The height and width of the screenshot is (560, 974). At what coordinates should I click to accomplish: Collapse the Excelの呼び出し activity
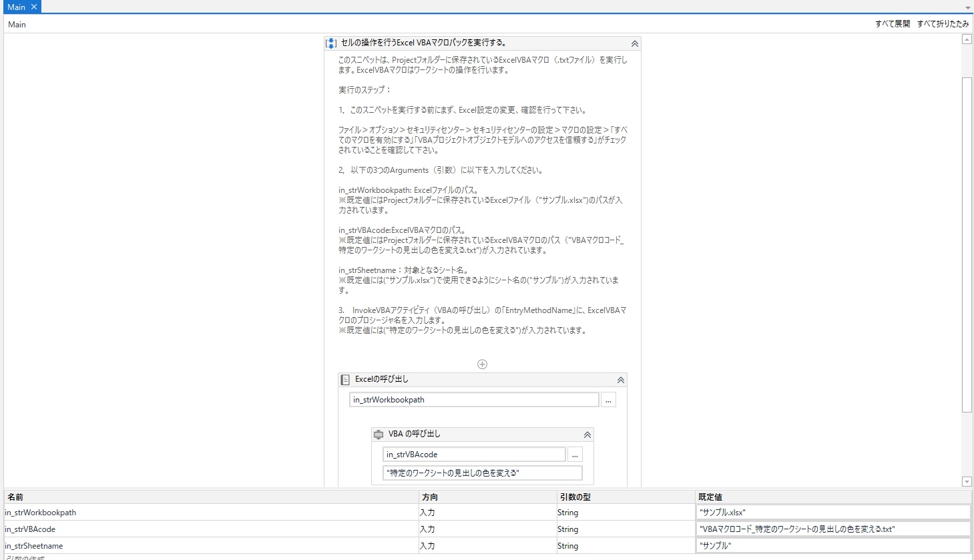(x=621, y=380)
